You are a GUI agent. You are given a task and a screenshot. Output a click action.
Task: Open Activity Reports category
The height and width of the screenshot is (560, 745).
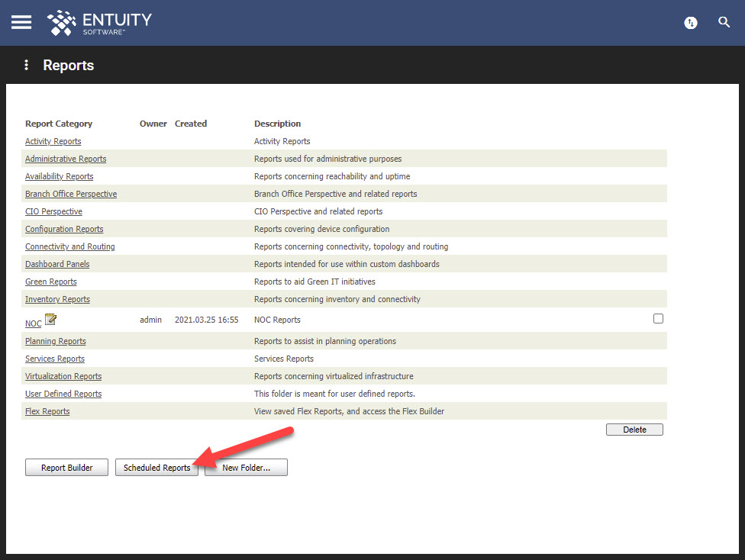tap(53, 141)
